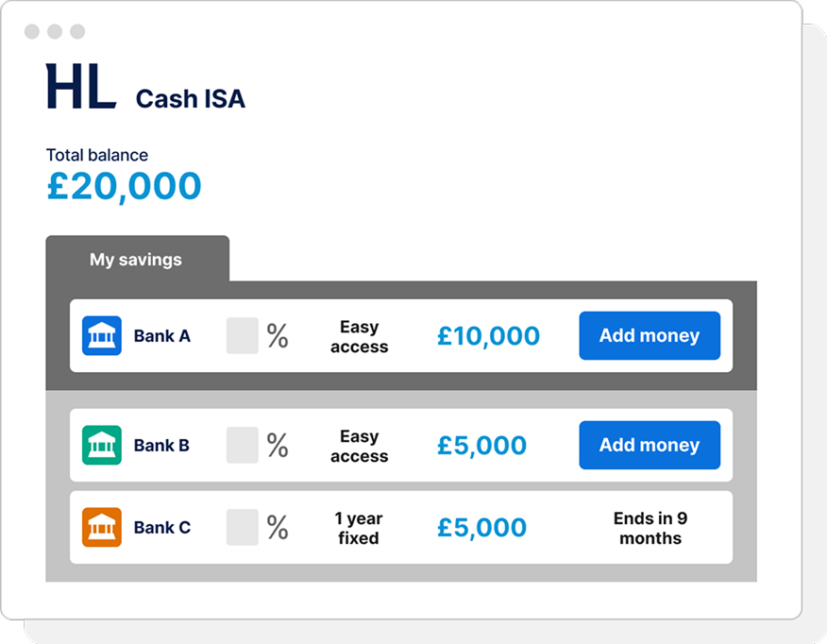
Task: Click the third gray window dot
Action: [77, 32]
